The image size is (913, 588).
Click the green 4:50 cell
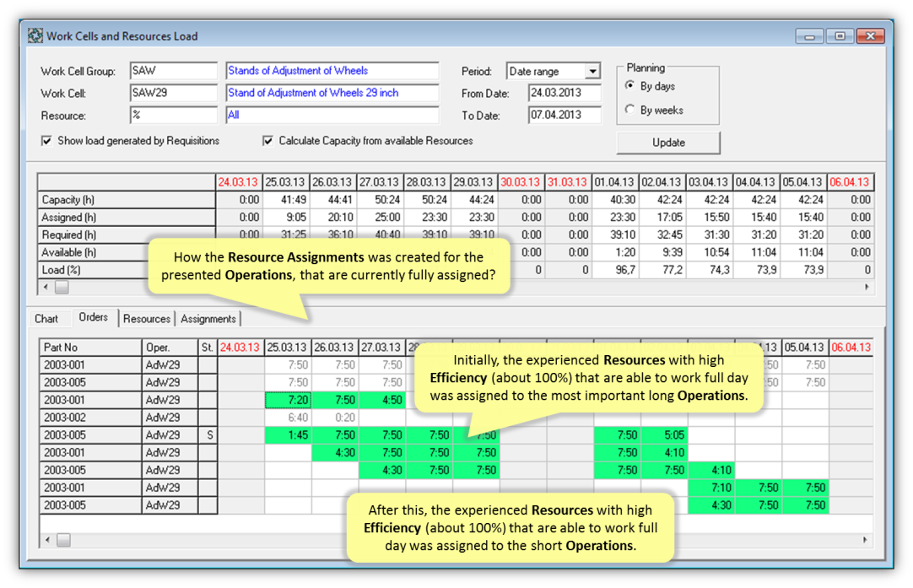pos(382,400)
